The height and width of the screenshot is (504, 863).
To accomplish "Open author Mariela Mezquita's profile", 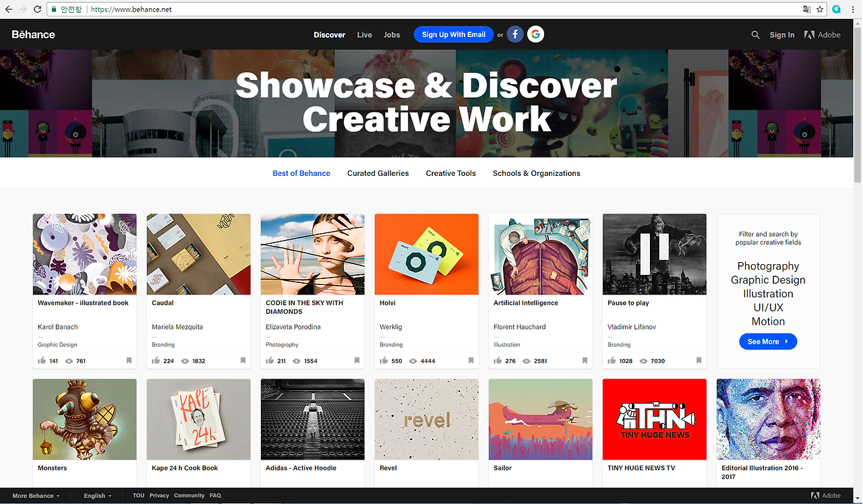I will pos(177,327).
